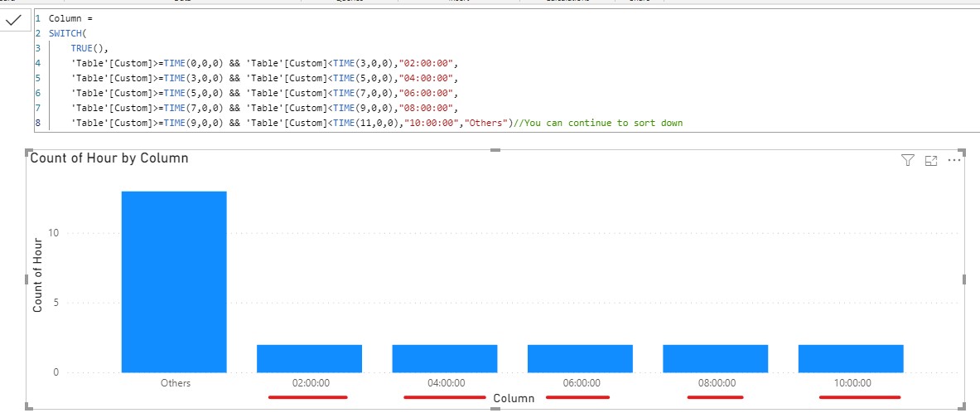Select the 10:00:00 bar
Image resolution: width=980 pixels, height=413 pixels.
click(851, 358)
